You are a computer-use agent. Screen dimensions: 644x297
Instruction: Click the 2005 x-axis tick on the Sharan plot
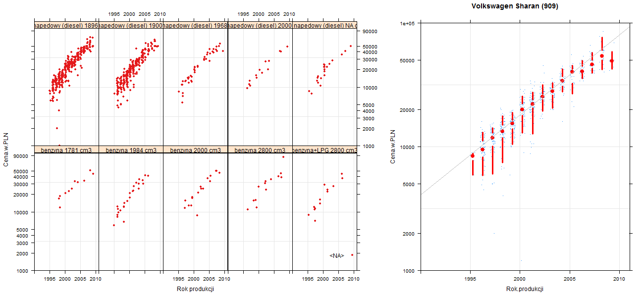coord(570,279)
